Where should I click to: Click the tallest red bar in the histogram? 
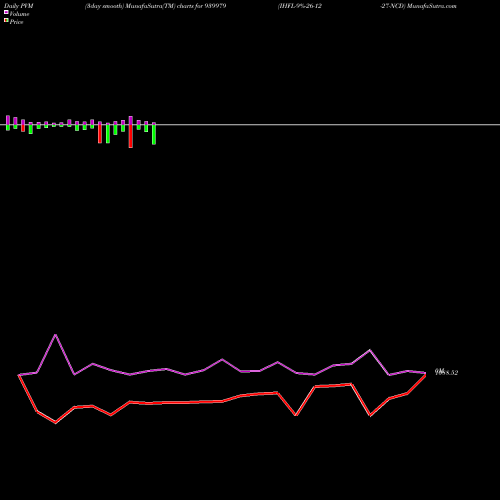point(131,136)
